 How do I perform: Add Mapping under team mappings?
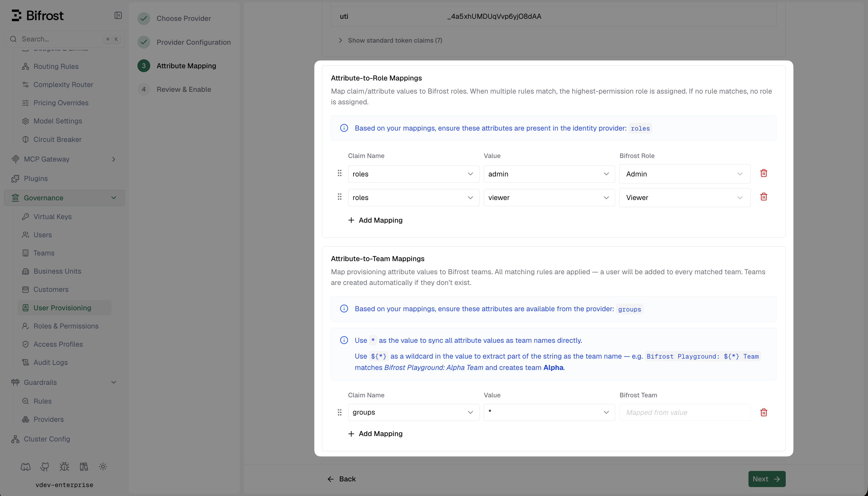click(375, 434)
